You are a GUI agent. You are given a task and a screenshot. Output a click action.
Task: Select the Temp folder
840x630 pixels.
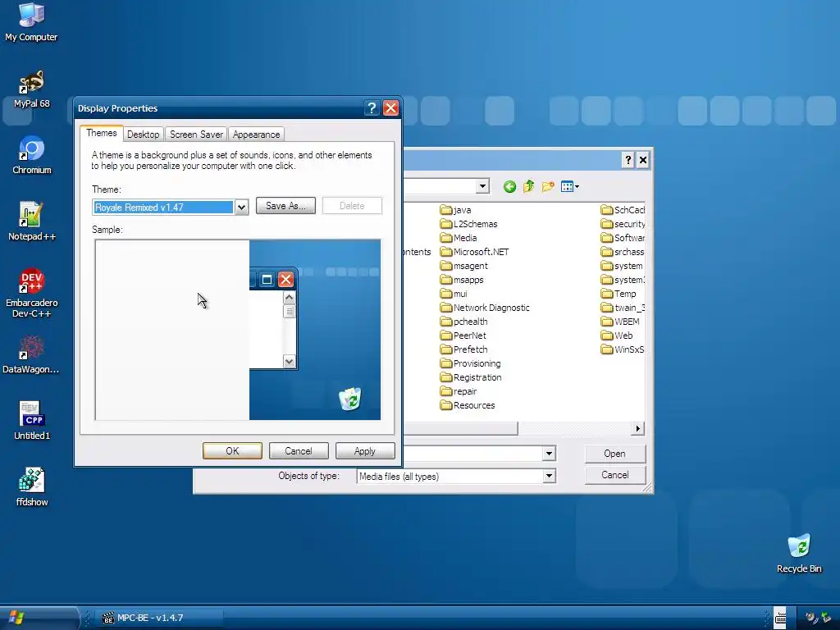[x=619, y=294]
